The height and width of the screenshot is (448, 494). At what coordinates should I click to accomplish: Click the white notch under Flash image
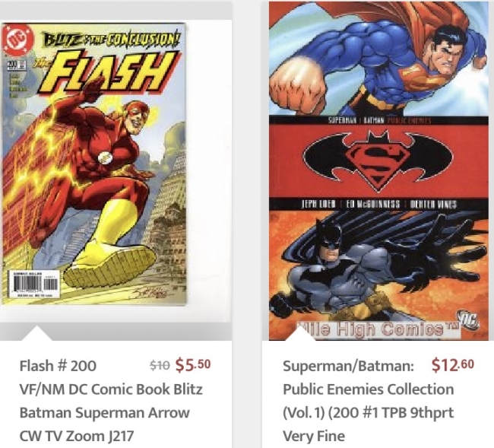tap(37, 334)
